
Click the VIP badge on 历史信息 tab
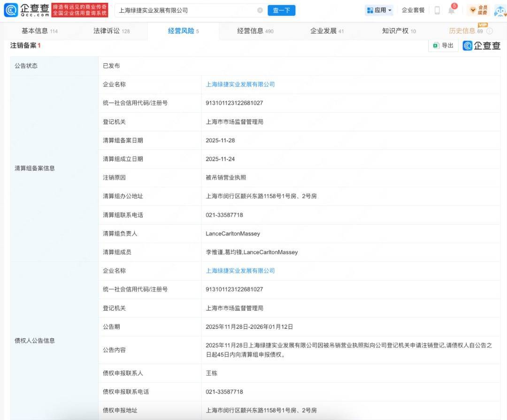[483, 25]
